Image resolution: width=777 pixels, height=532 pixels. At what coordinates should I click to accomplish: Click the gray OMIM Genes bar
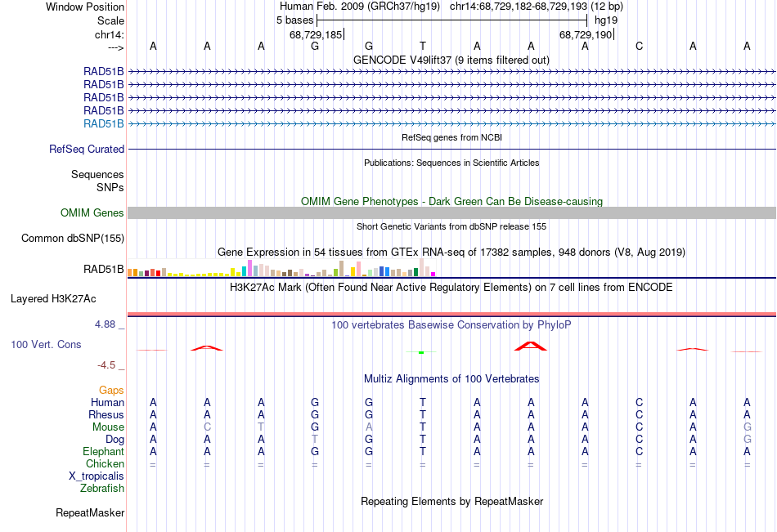452,213
